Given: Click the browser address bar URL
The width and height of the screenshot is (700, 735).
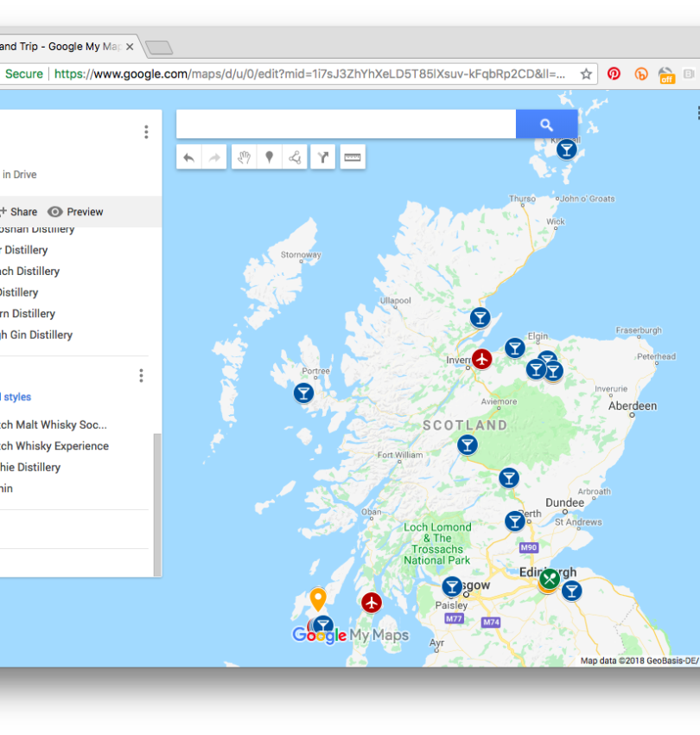Looking at the screenshot, I should click(309, 74).
